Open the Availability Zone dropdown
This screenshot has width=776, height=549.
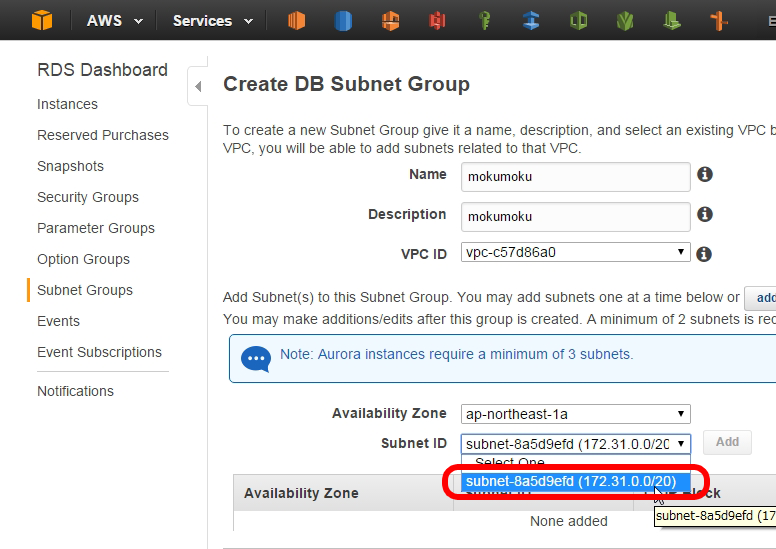coord(576,414)
